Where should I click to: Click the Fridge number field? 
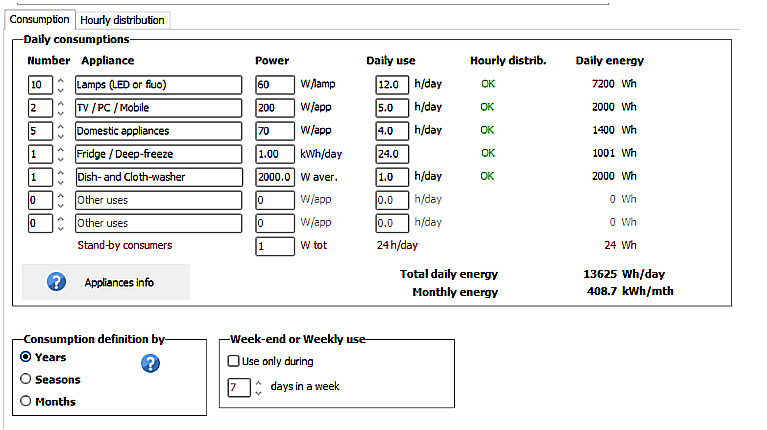click(40, 154)
